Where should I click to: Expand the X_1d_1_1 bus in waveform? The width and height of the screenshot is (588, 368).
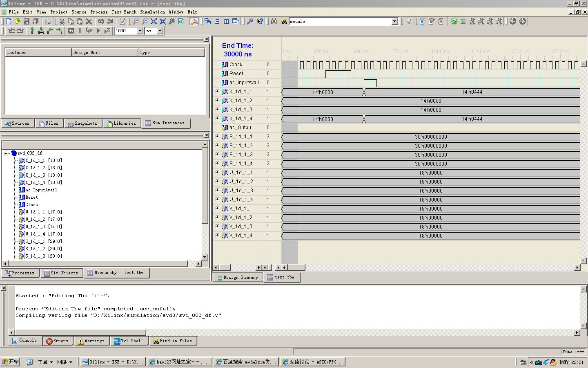217,92
